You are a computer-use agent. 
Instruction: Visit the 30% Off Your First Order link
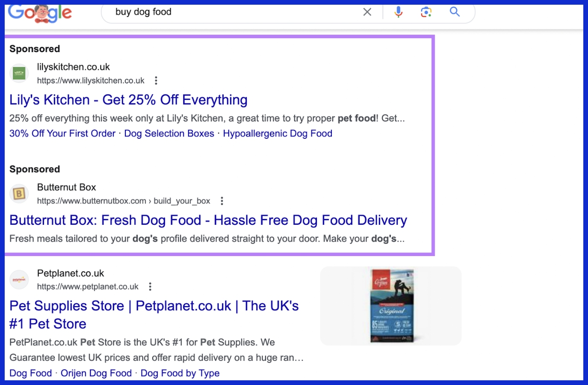62,133
